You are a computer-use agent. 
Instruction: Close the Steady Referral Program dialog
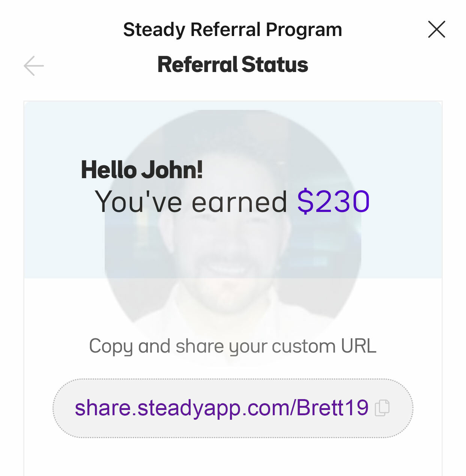coord(436,29)
